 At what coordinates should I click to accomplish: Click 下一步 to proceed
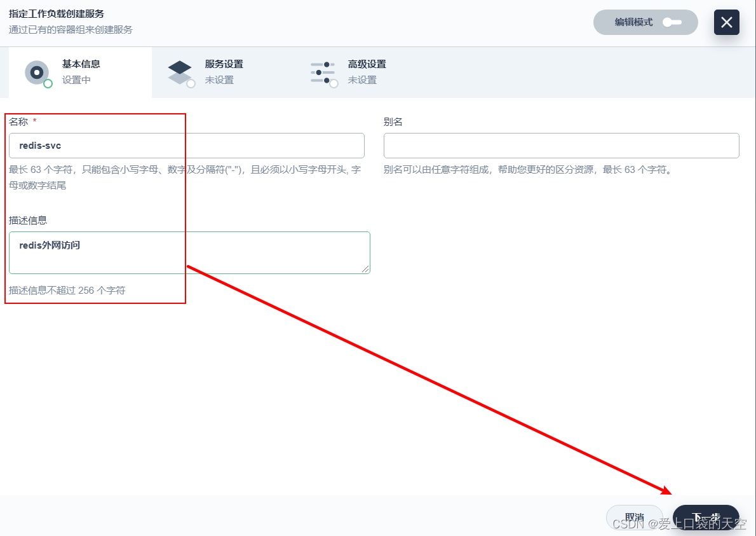pyautogui.click(x=706, y=516)
